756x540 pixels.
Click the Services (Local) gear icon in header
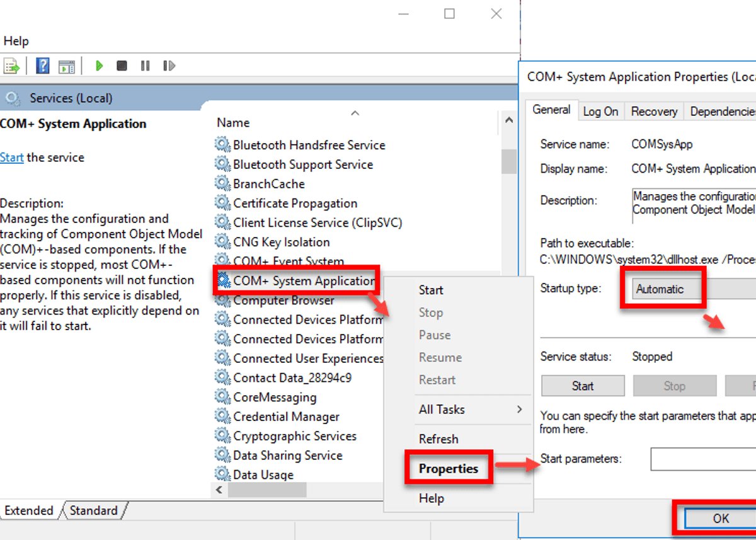tap(13, 98)
